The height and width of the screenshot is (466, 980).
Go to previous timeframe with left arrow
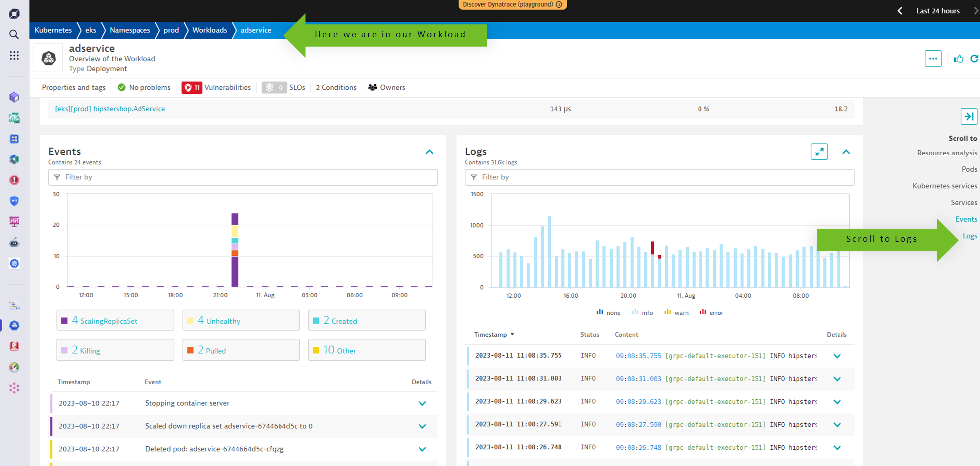pyautogui.click(x=900, y=11)
